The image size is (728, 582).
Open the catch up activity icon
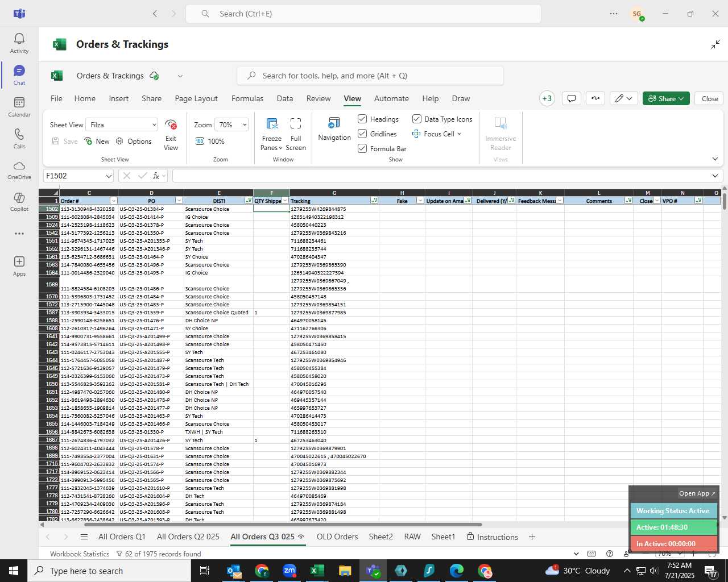595,98
